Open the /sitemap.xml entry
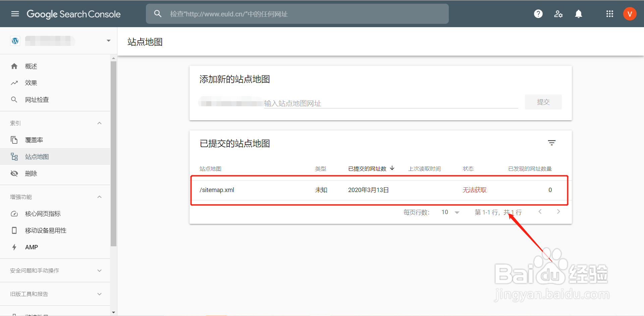The height and width of the screenshot is (316, 644). (x=217, y=190)
